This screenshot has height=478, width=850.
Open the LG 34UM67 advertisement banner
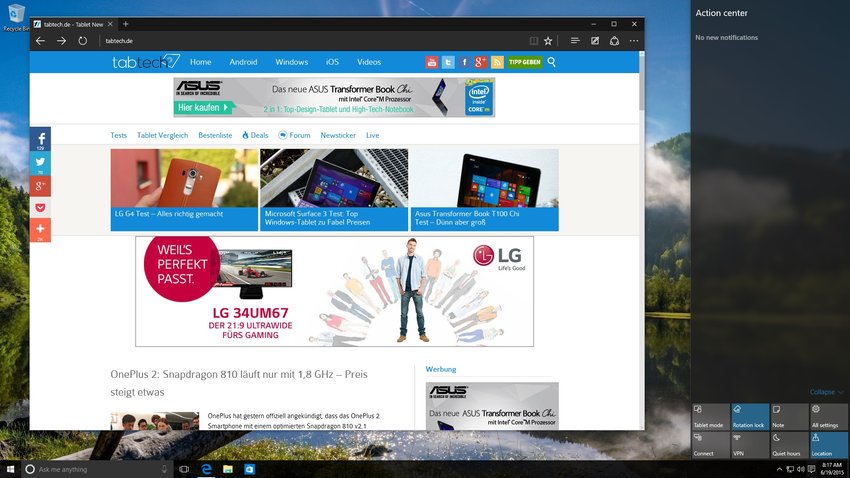pos(334,291)
